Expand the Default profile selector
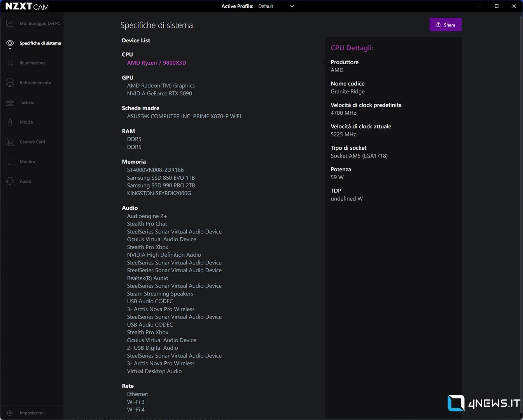Screen dimensions: 523x420 pos(266,6)
